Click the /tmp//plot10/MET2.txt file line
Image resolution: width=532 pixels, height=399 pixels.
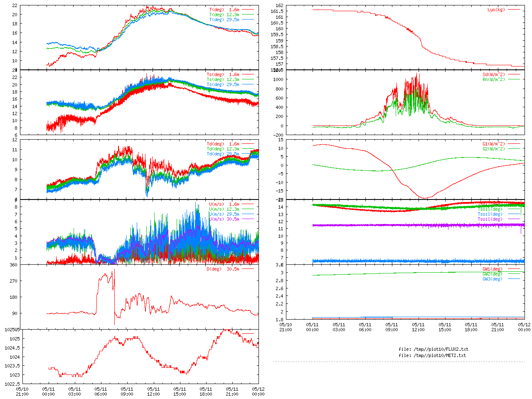tap(432, 356)
